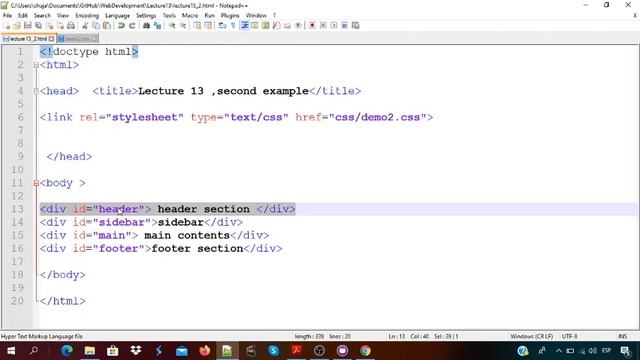This screenshot has height=360, width=640.
Task: Open the Edit menu
Action: [x=23, y=16]
